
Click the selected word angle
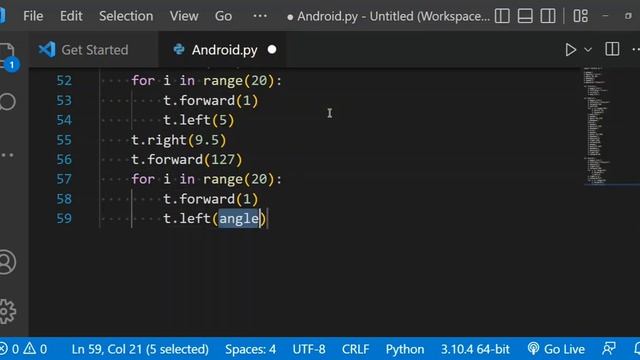(240, 218)
